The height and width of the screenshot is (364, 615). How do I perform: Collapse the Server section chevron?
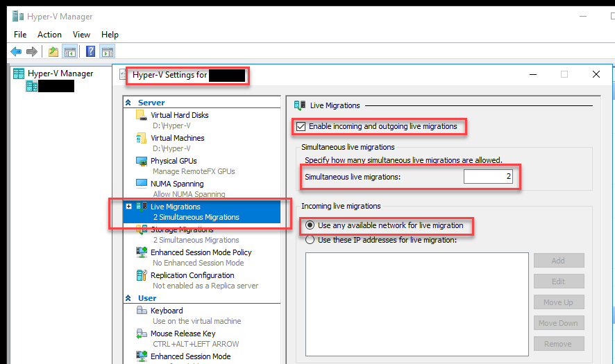(128, 103)
